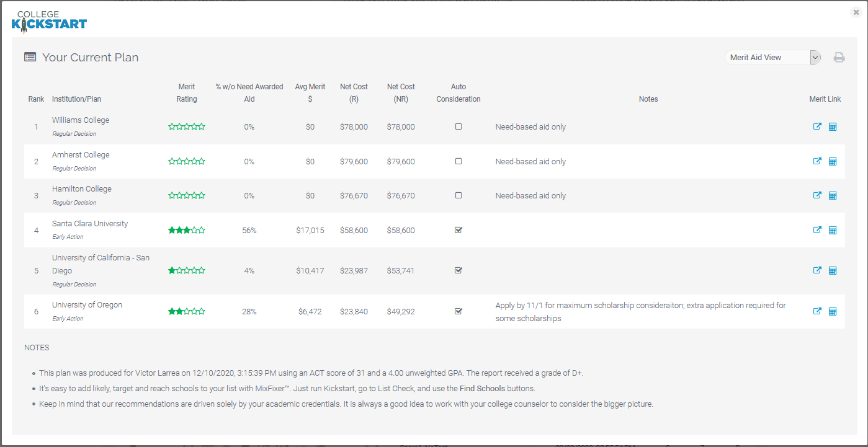Click UC San Diego merit rating stars
Screen dimensions: 868x447
[x=187, y=271]
